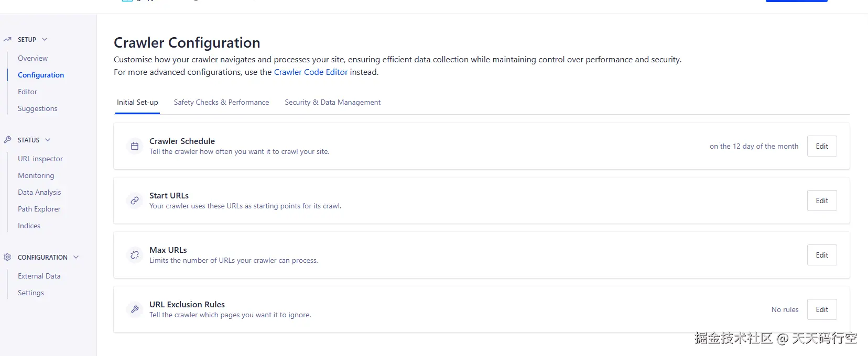Viewport: 868px width, 356px height.
Task: Click the Configuration section gear icon
Action: click(x=7, y=257)
